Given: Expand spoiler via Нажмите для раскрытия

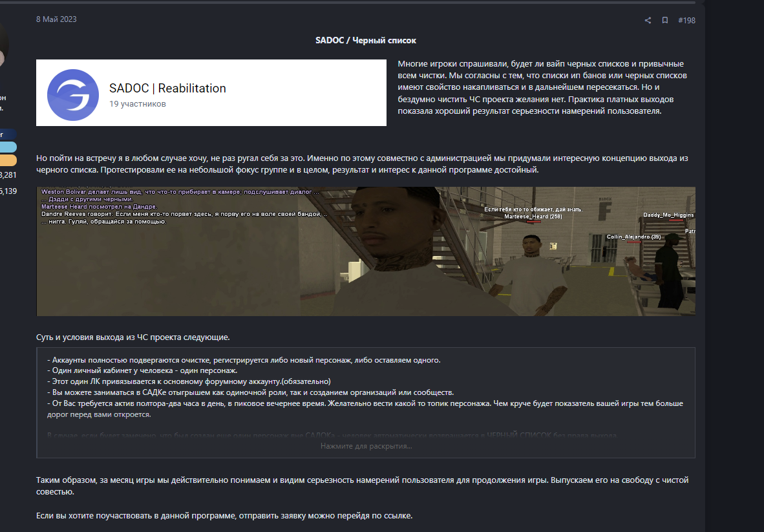Looking at the screenshot, I should pos(366,446).
